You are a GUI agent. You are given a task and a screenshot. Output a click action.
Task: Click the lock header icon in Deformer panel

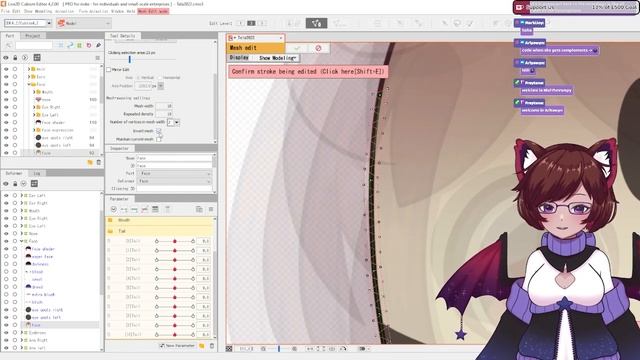(15, 184)
